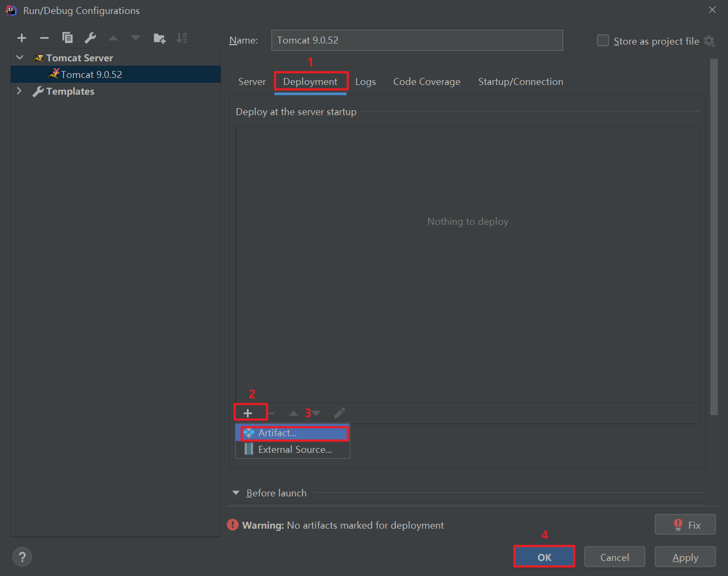
Task: Click the gear icon beside Store as project file
Action: point(710,41)
